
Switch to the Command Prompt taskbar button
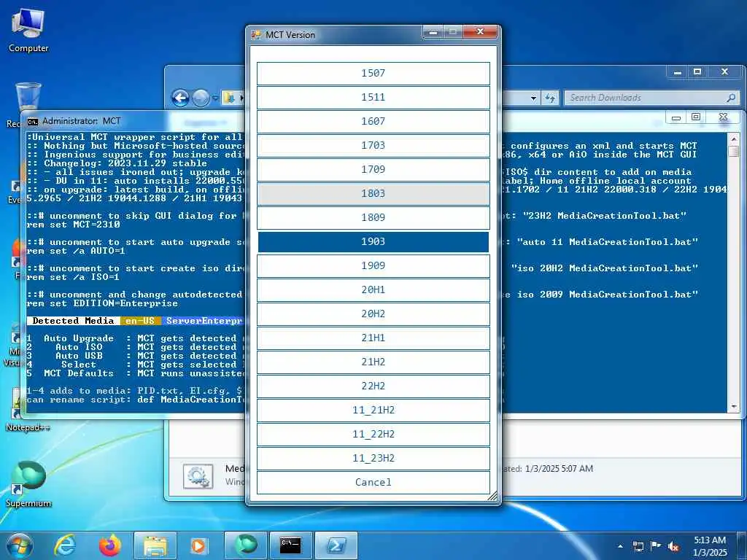290,545
